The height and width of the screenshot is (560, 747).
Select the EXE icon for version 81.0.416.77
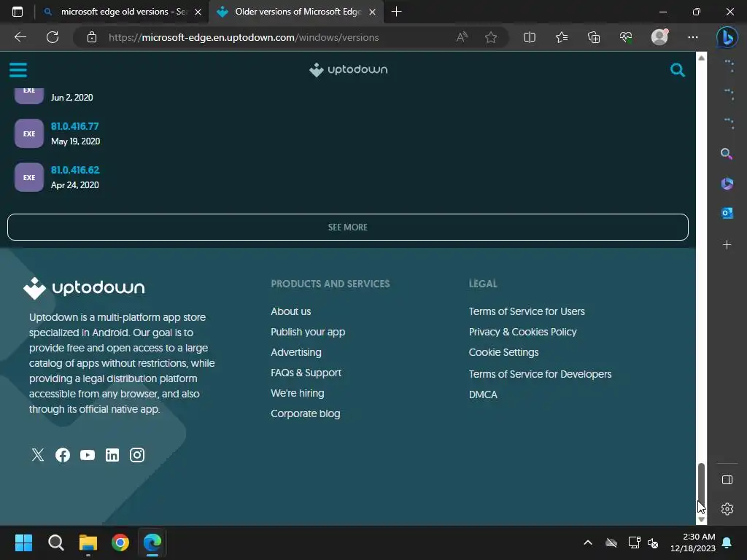(29, 133)
